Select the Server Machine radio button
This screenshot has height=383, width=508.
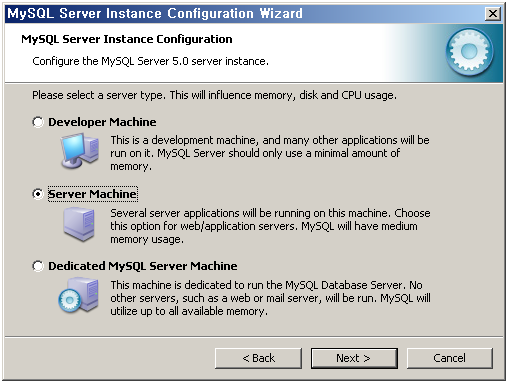click(38, 194)
